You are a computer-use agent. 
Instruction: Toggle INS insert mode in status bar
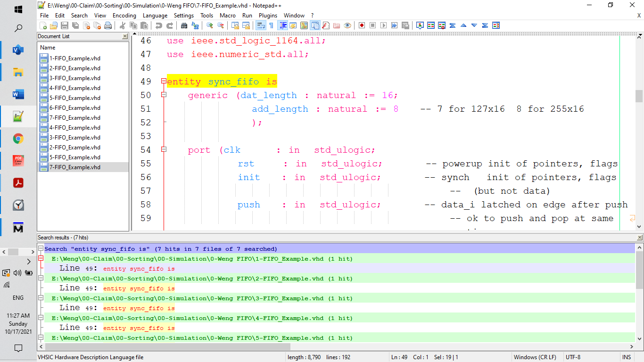click(x=627, y=357)
